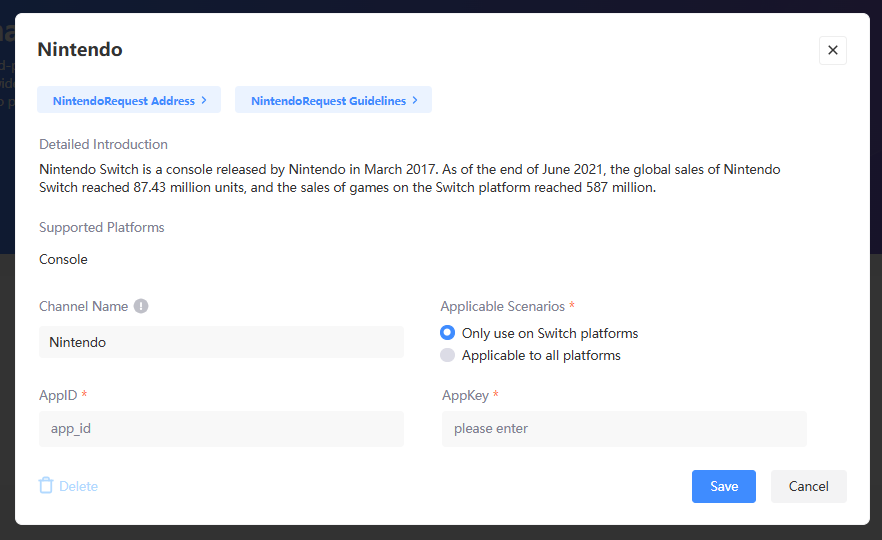This screenshot has height=540, width=882.
Task: Click the Console supported platform text
Action: click(63, 259)
